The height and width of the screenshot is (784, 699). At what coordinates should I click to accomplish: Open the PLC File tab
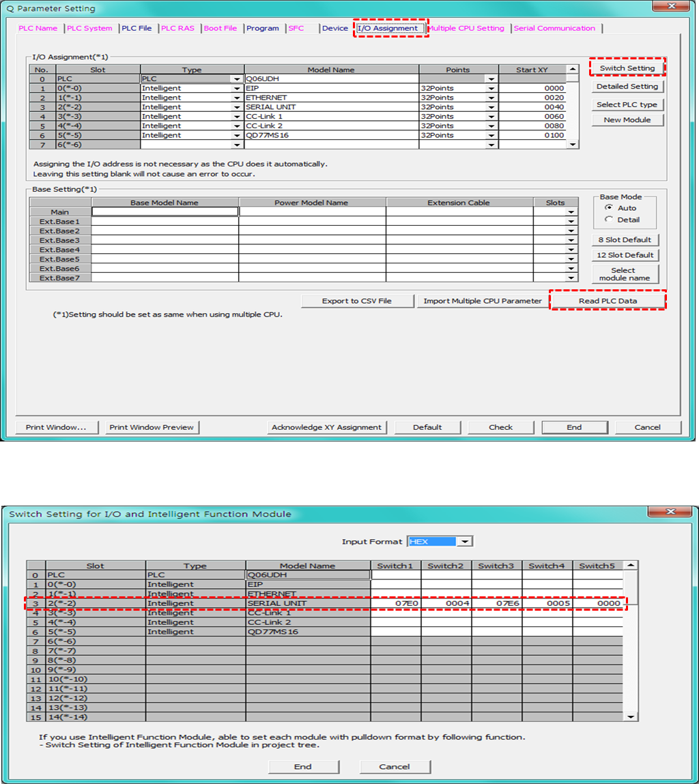[137, 29]
